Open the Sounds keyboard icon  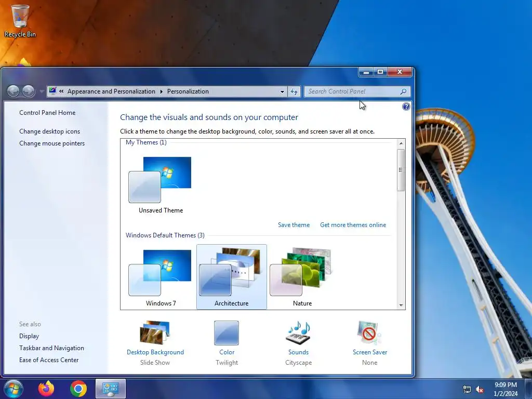298,333
